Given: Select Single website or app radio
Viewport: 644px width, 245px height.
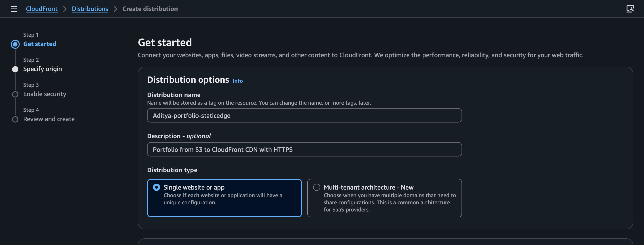Looking at the screenshot, I should 157,187.
